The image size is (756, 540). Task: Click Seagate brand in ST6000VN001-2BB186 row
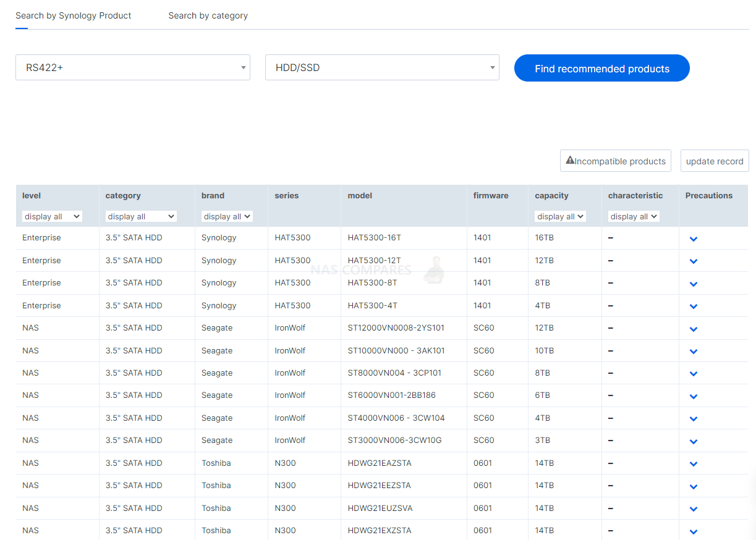(217, 395)
